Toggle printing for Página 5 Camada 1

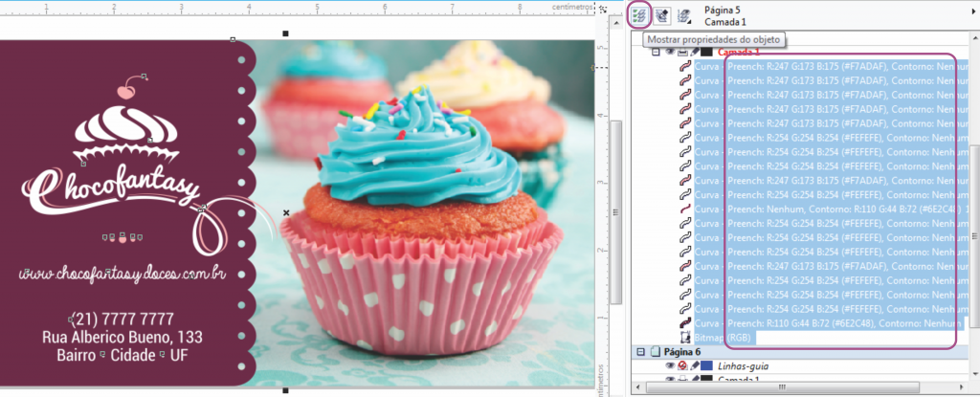click(x=682, y=52)
